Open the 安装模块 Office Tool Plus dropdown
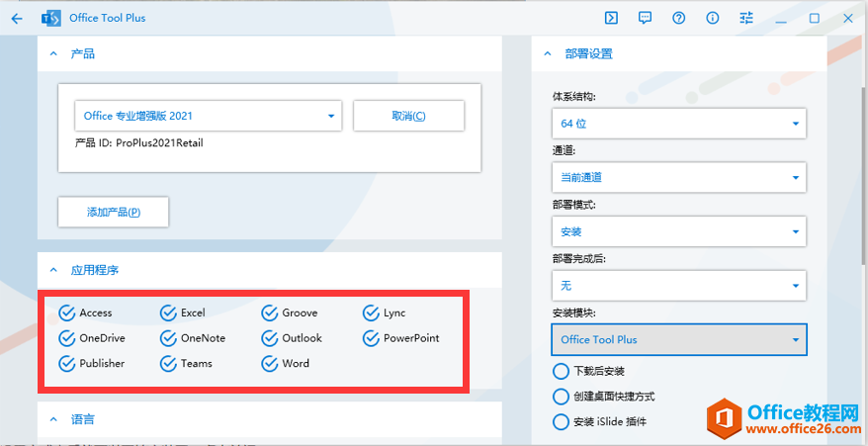 (x=679, y=339)
